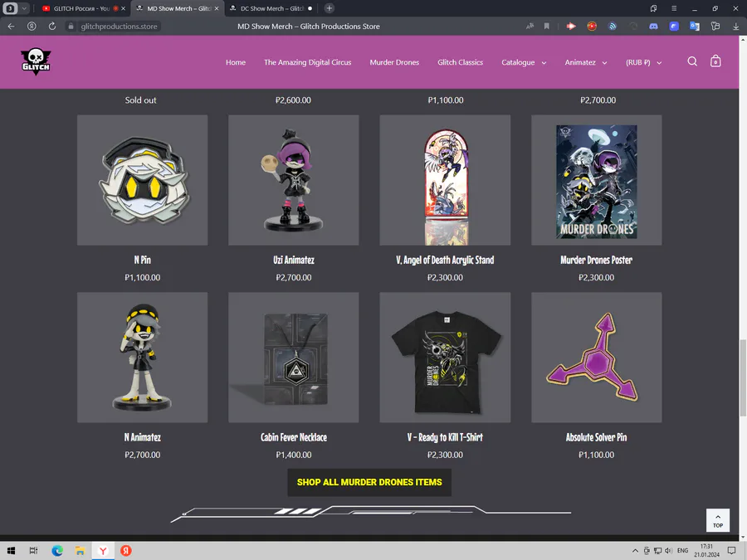Click the black V T-shirt image
Viewport: 747px width, 560px height.
445,357
